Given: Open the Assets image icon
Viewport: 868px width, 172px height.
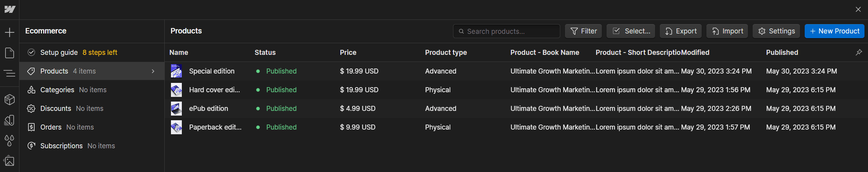Looking at the screenshot, I should [x=10, y=161].
